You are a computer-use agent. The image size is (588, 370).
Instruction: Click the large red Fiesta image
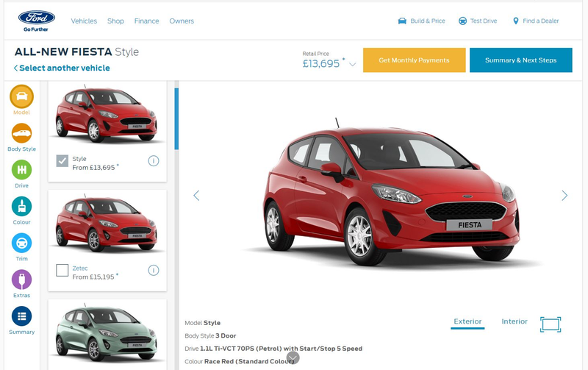(x=392, y=193)
